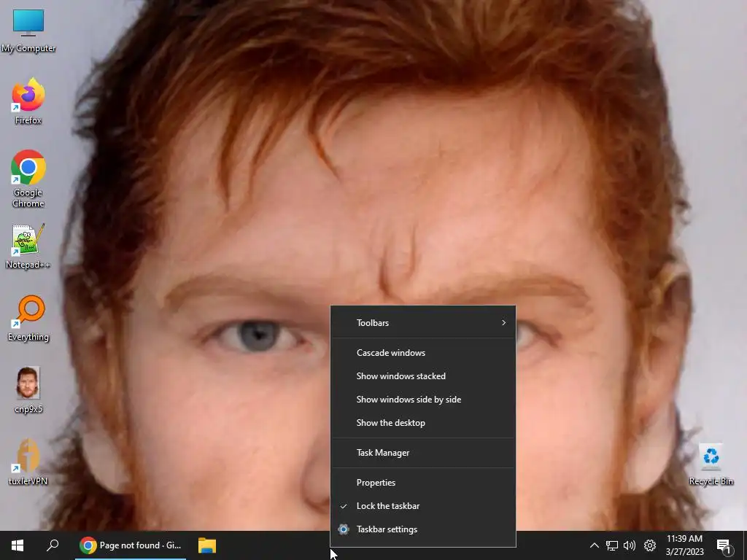Switch to Chrome 'Page not found' taskbar window
This screenshot has width=747, height=560.
click(x=131, y=545)
